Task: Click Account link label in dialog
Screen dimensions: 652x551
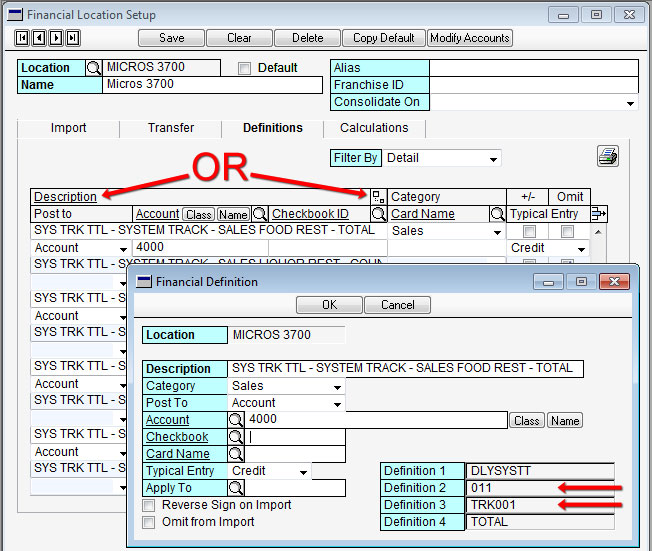Action: pyautogui.click(x=168, y=420)
